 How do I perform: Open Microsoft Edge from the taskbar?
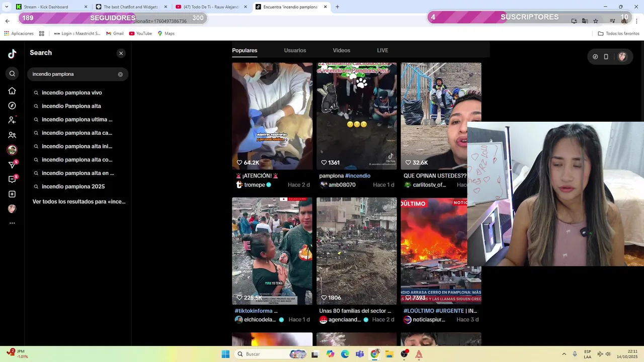point(345,354)
